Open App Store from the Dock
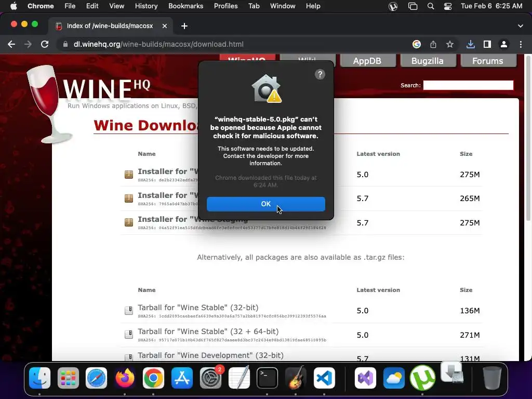This screenshot has height=399, width=532. click(x=182, y=378)
